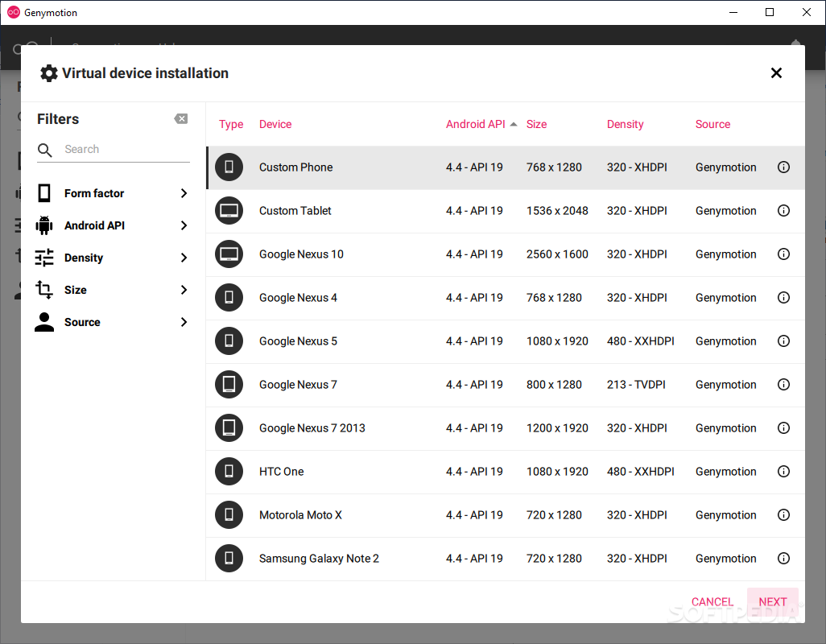Screen dimensions: 826x644
Task: Toggle sort arrow next to Android API header
Action: pyautogui.click(x=514, y=124)
